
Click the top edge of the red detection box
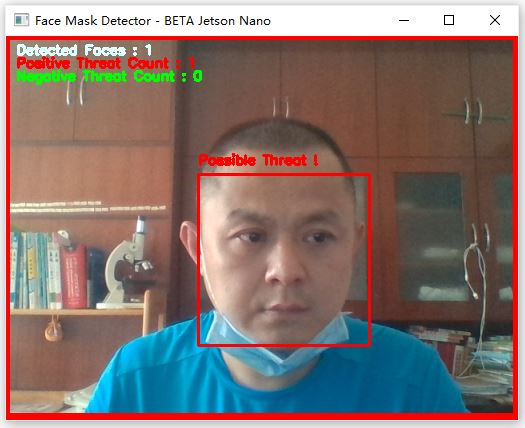[284, 174]
